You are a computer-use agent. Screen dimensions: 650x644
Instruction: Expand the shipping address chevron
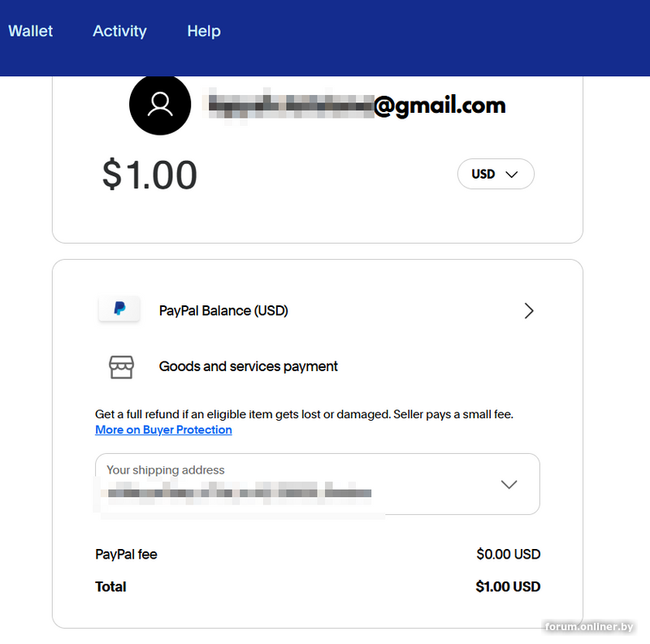[x=509, y=484]
